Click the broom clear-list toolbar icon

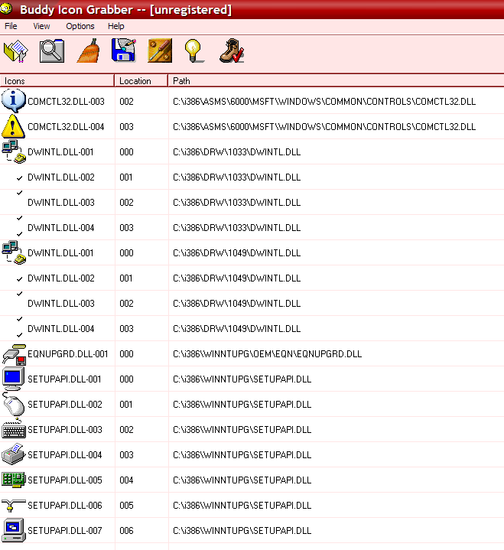(88, 51)
